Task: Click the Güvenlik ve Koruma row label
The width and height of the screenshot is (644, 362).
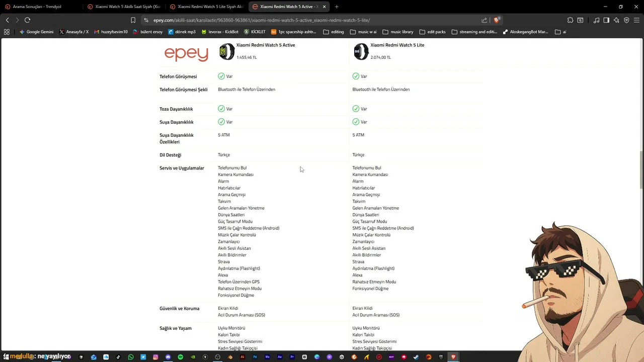Action: click(x=180, y=309)
